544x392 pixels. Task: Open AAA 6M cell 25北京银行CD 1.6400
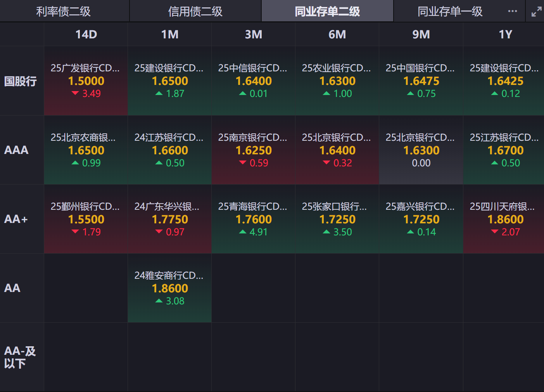337,150
